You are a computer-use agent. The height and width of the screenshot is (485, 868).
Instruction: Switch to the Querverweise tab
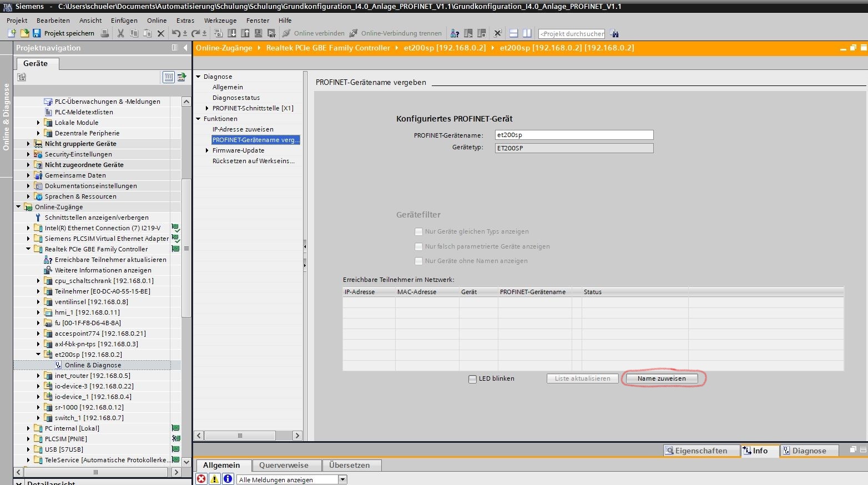283,465
